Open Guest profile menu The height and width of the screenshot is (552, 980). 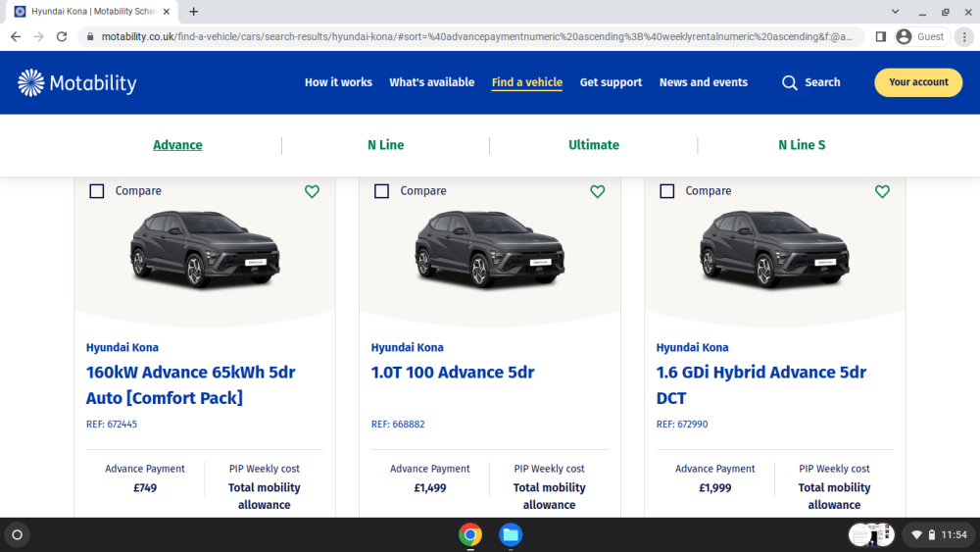pos(921,37)
